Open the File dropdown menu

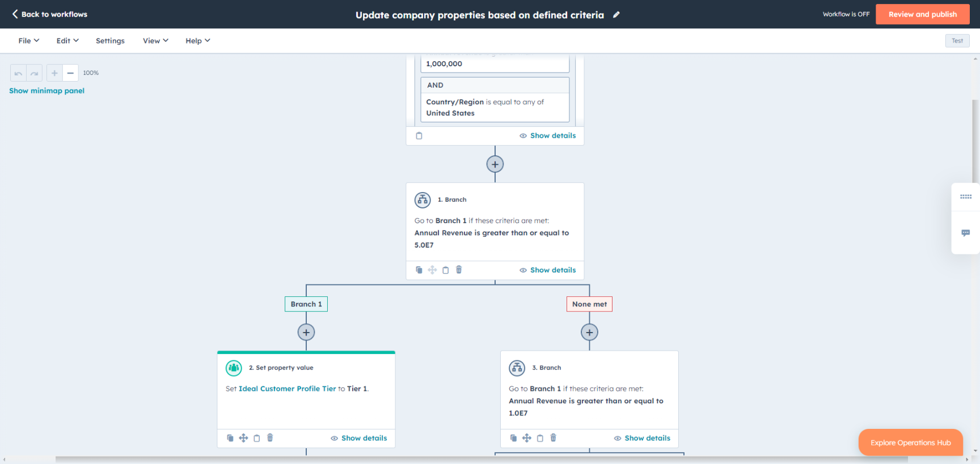coord(28,41)
